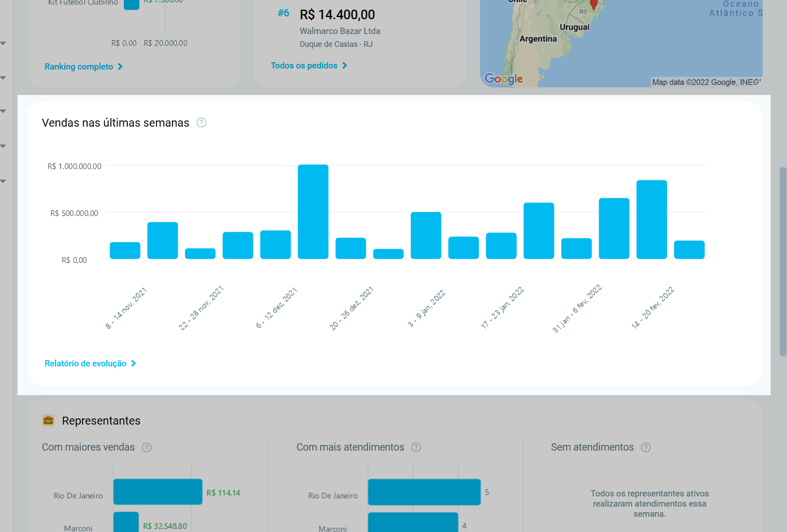Click the Uruguai label on the map
Viewport: 787px width, 532px height.
coord(574,27)
